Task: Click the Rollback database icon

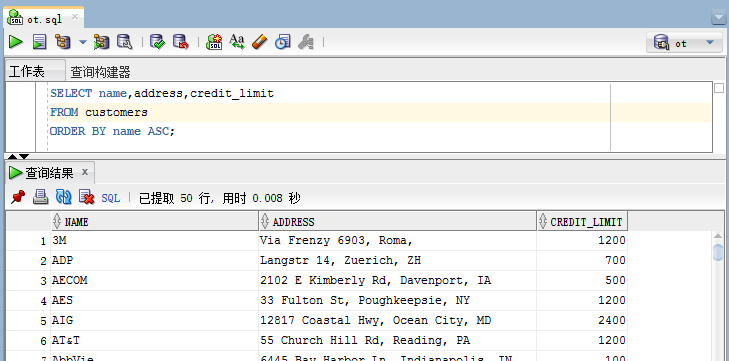Action: point(180,42)
